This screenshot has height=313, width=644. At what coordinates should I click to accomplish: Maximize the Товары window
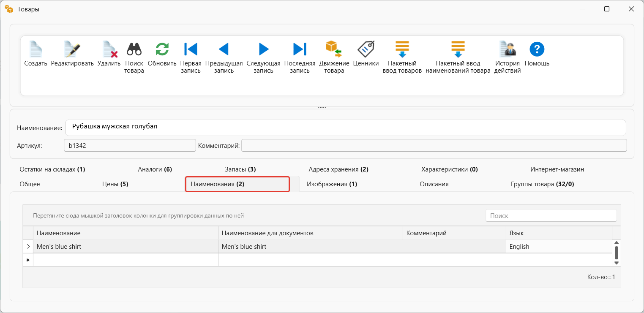coord(607,9)
